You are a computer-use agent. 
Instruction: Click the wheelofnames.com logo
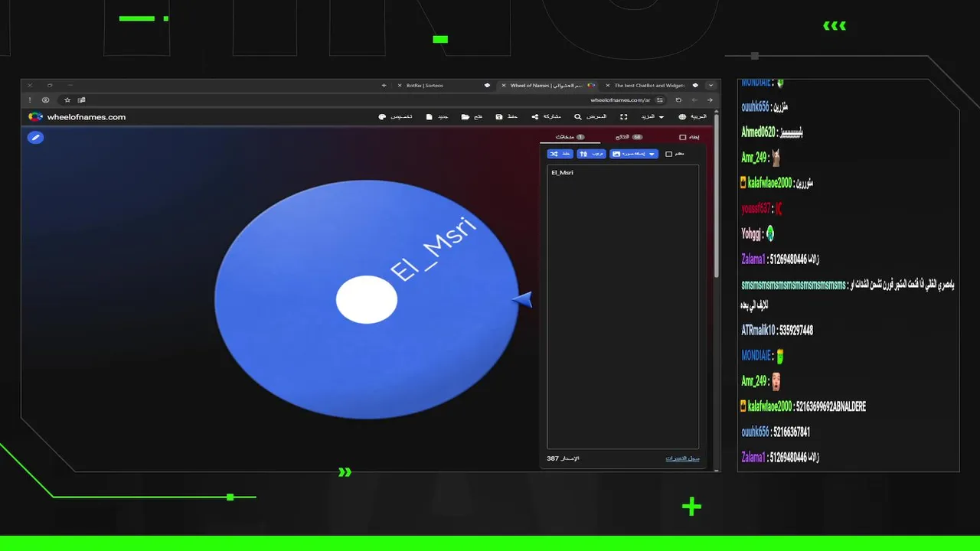coord(77,117)
